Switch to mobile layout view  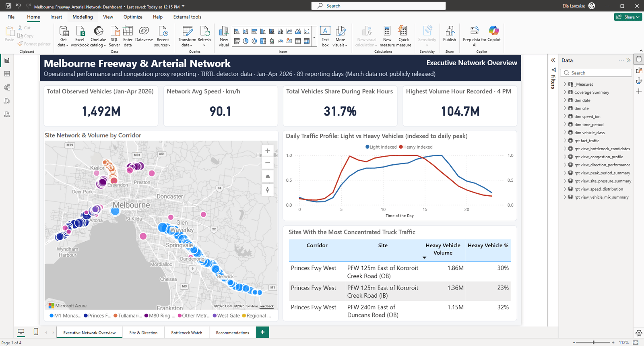pyautogui.click(x=36, y=332)
